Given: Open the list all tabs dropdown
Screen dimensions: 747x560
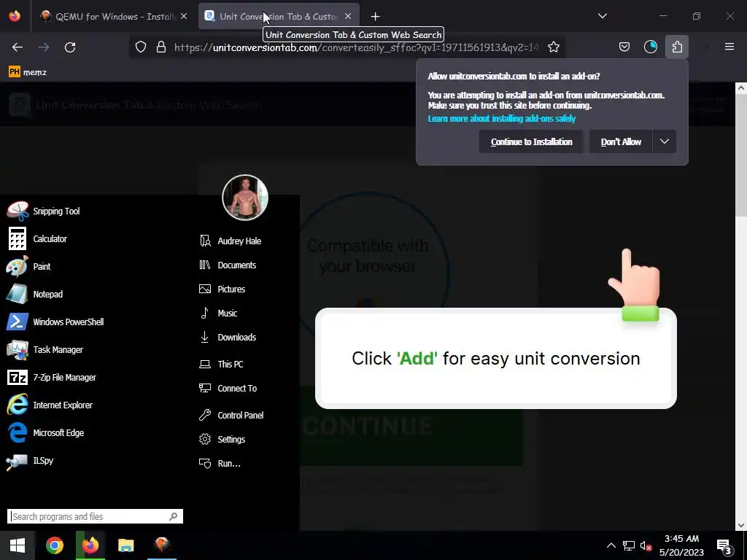Looking at the screenshot, I should point(602,16).
